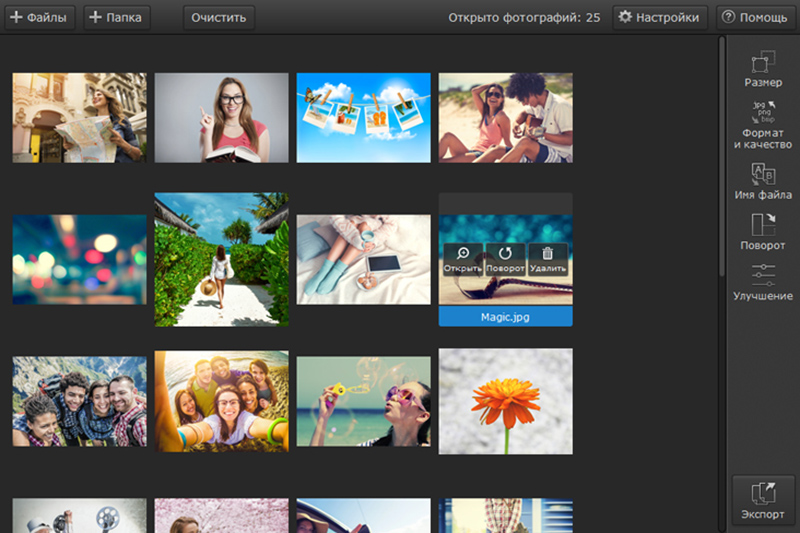Open the Помощь help button

(x=755, y=17)
